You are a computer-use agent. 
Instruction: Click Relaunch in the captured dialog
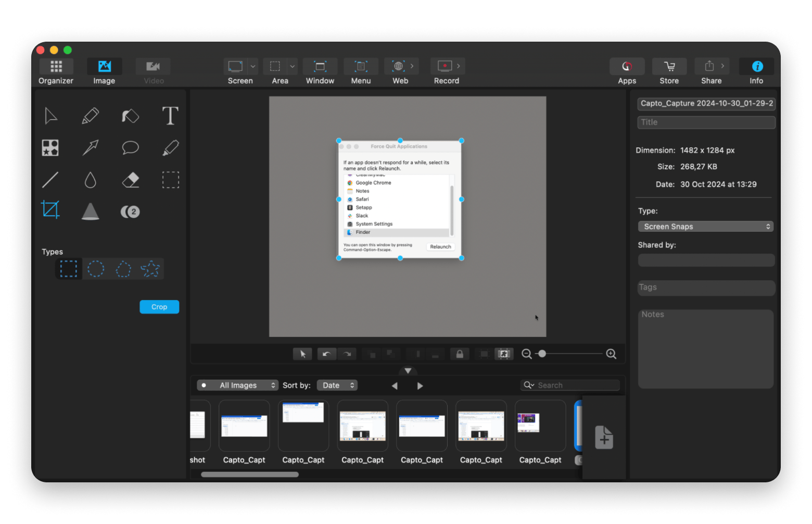(440, 247)
